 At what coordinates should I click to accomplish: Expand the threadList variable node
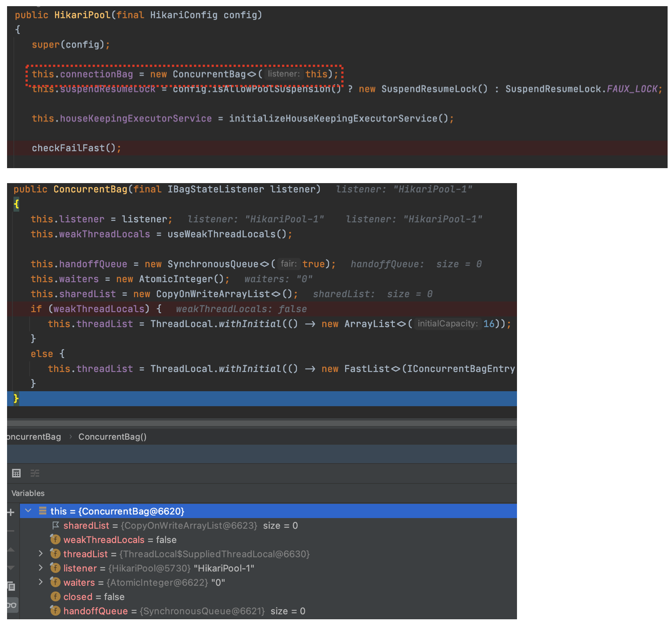point(41,553)
